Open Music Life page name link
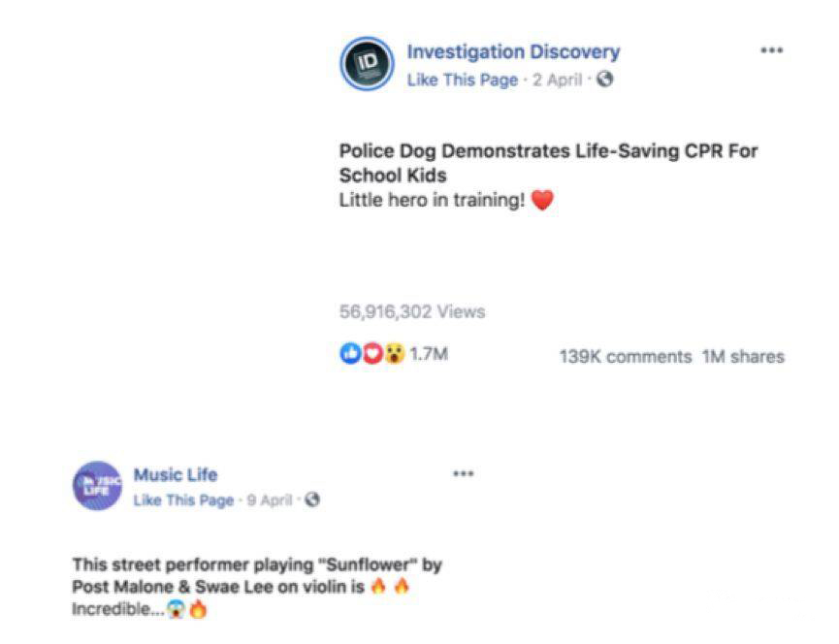This screenshot has width=839, height=644. [x=176, y=474]
